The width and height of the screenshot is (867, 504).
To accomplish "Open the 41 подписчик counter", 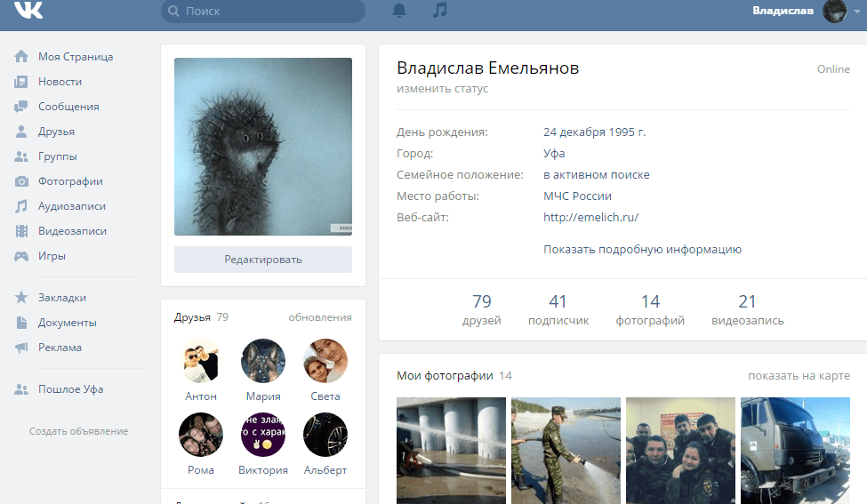I will point(558,309).
